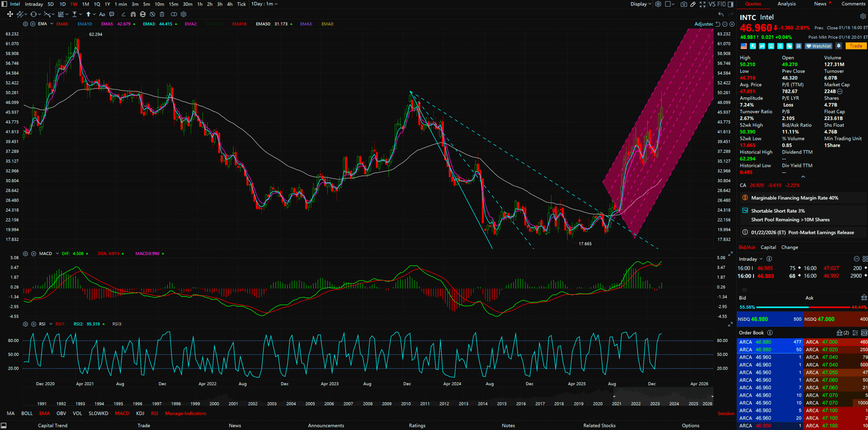Expand the '1Day : 1m' interval dropdown
The image size is (868, 430).
click(264, 4)
